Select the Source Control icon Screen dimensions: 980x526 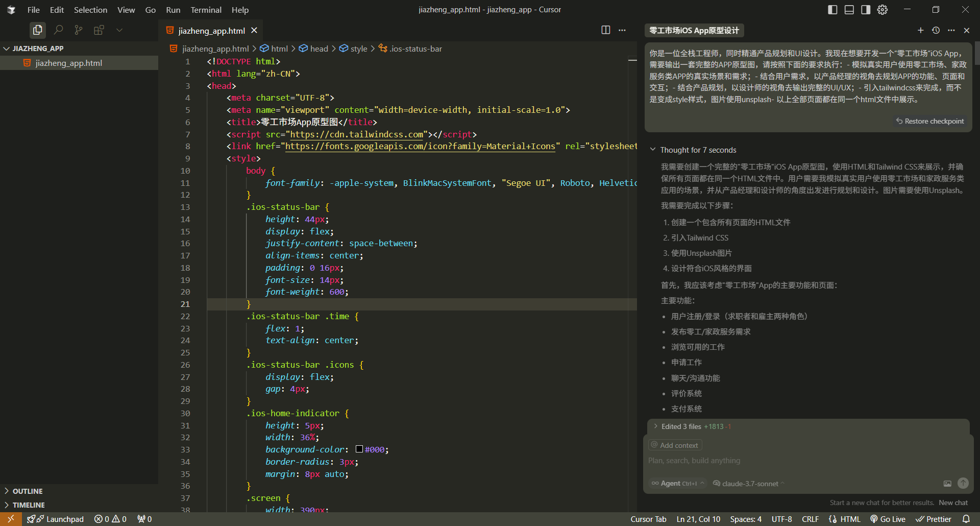[x=78, y=30]
